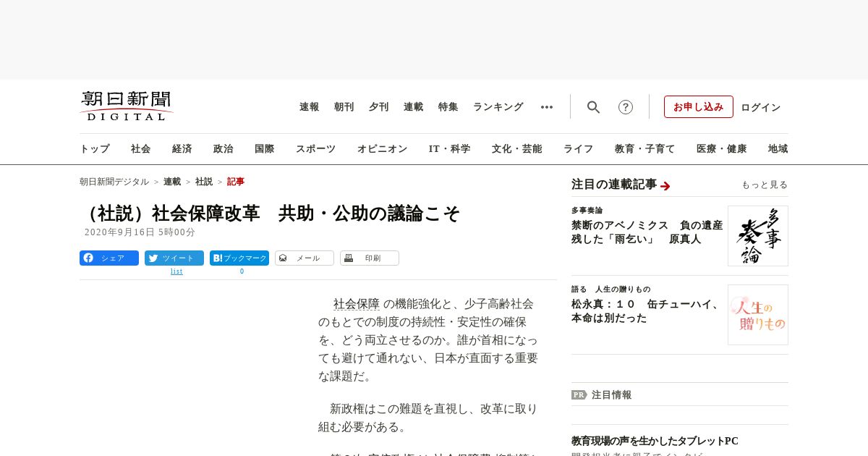Open 朝刊 in header menu

[344, 107]
